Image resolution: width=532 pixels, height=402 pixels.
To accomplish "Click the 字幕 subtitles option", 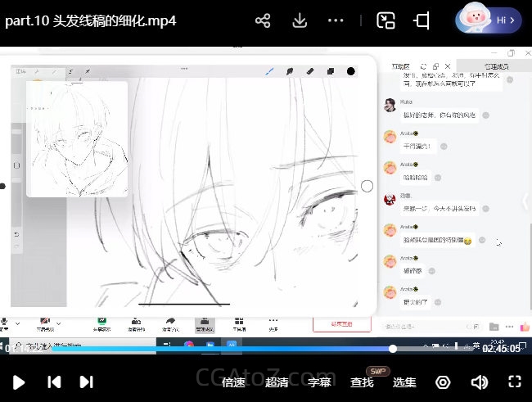I will click(x=319, y=382).
